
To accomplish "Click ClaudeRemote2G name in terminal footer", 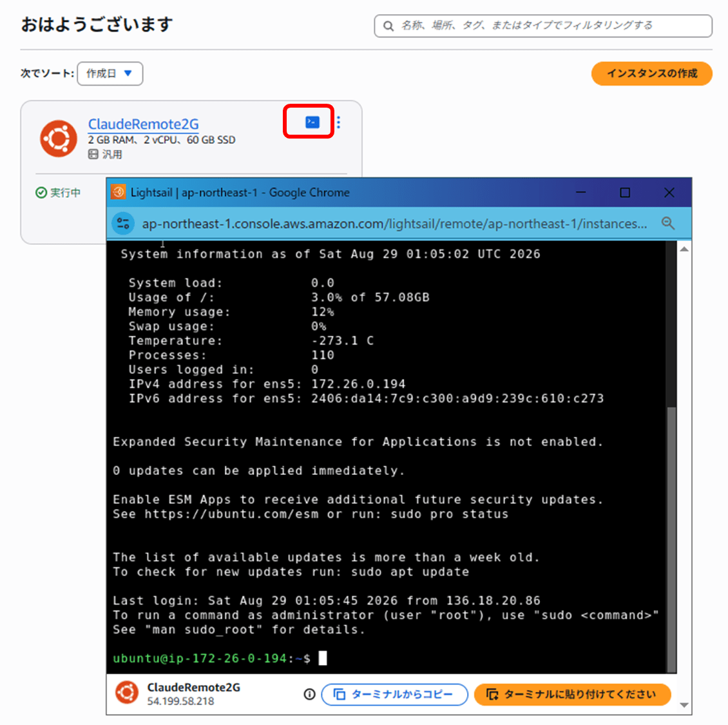I will [x=194, y=688].
